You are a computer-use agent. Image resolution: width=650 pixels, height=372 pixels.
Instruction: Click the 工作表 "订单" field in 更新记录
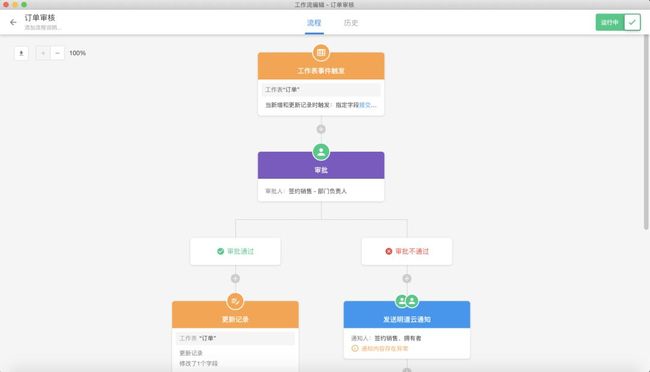[235, 338]
